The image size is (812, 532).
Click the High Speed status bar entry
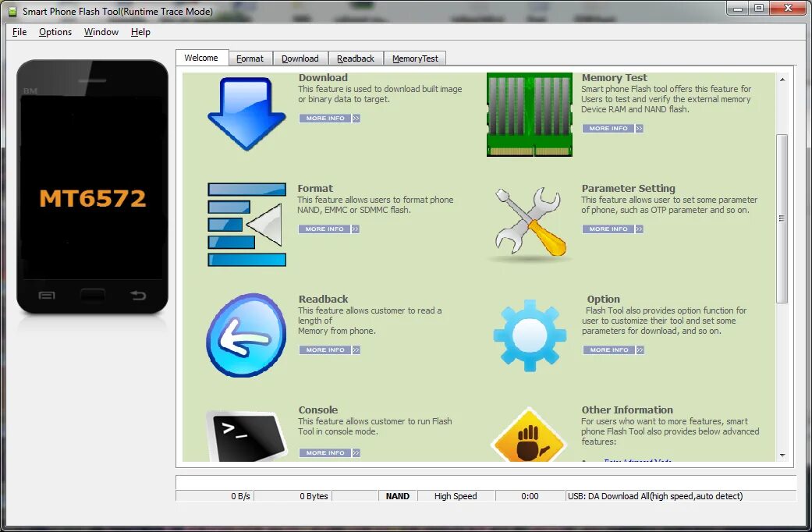(456, 496)
